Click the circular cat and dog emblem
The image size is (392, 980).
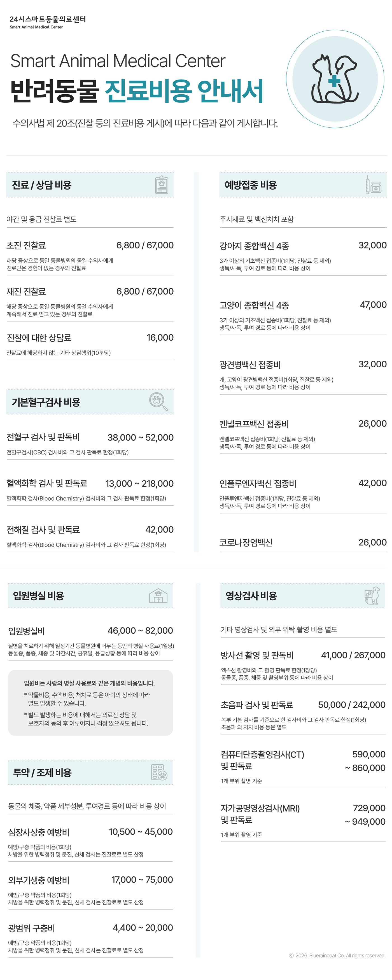point(335,79)
